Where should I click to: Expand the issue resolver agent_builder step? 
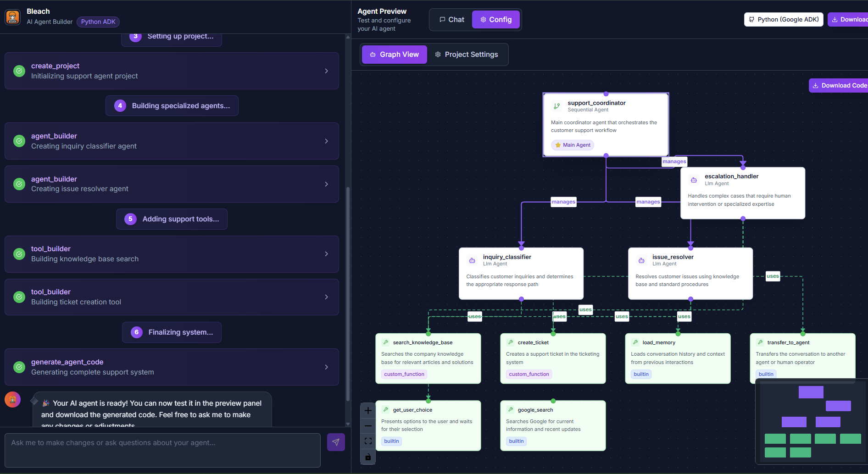click(327, 184)
